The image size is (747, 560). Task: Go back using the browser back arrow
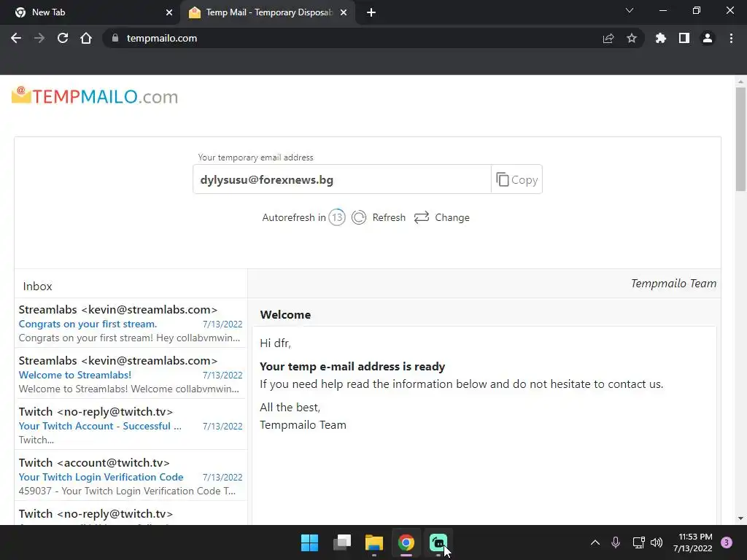(x=16, y=38)
